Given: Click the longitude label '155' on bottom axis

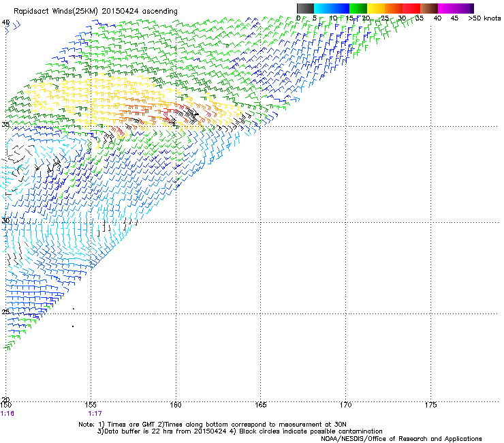Looking at the screenshot, I should [91, 405].
